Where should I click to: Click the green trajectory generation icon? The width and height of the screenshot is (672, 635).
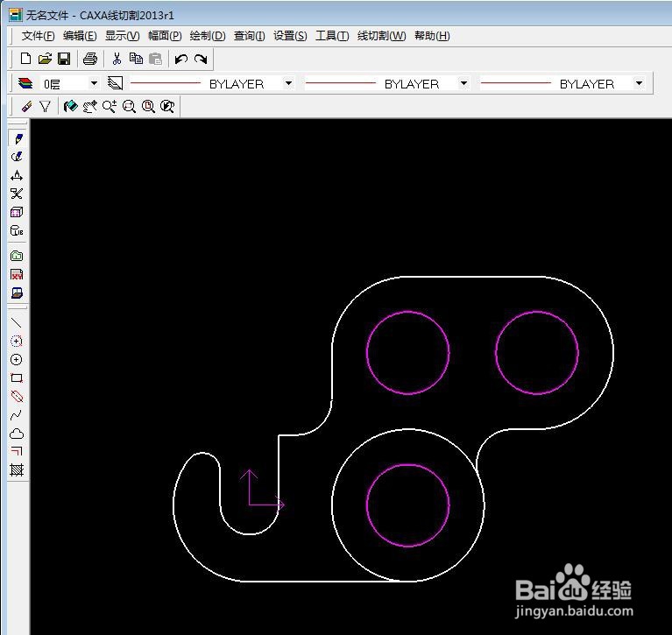(x=17, y=256)
